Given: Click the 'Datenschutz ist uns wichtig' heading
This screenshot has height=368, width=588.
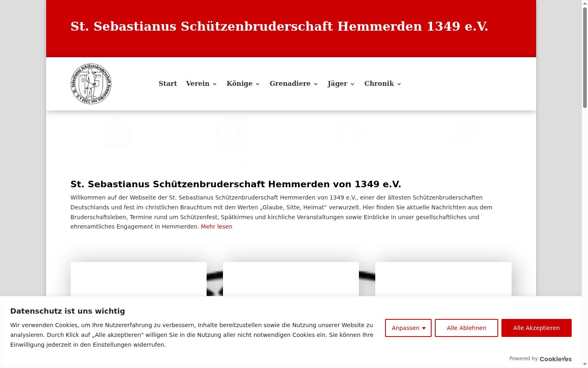Looking at the screenshot, I should pyautogui.click(x=67, y=311).
